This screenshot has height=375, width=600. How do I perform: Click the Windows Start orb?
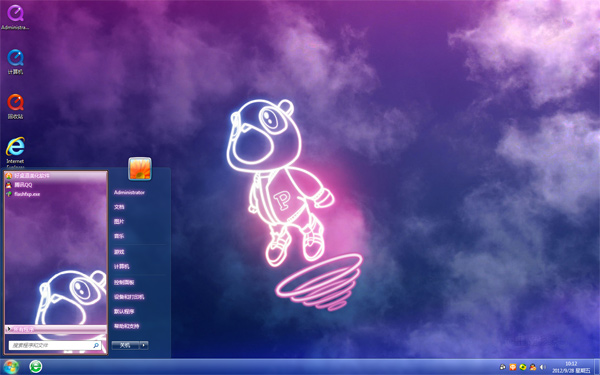10,367
